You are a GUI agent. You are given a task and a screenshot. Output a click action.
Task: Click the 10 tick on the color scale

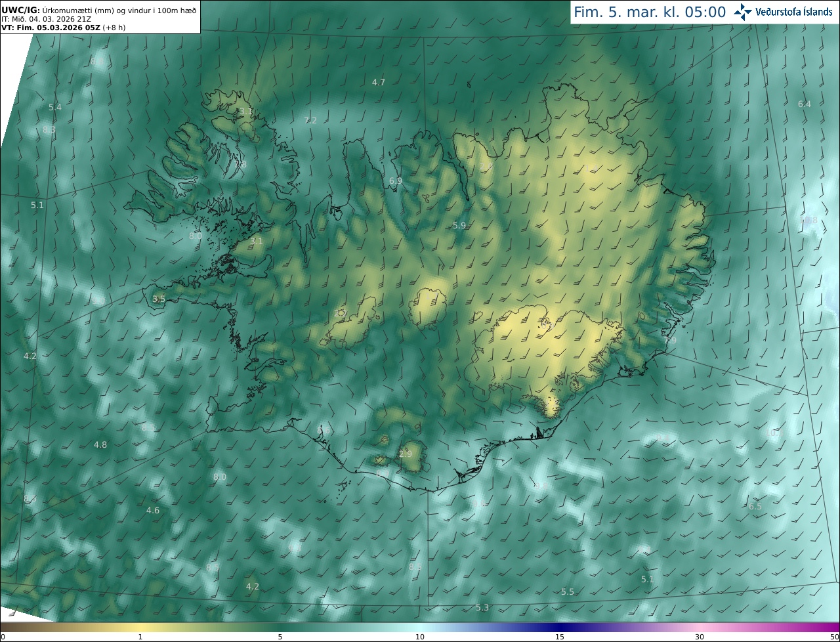tap(420, 637)
